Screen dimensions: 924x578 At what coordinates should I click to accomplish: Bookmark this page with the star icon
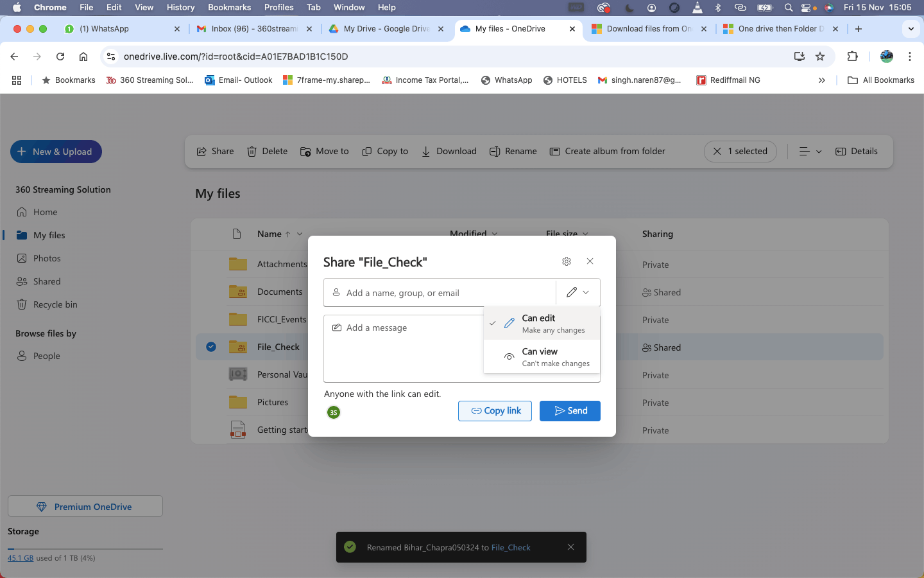click(820, 57)
